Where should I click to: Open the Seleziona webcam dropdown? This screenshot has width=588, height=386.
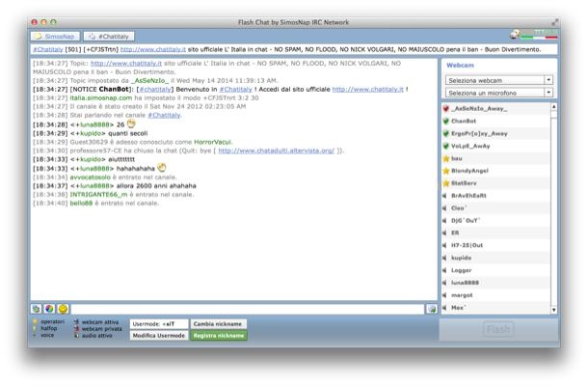point(498,80)
